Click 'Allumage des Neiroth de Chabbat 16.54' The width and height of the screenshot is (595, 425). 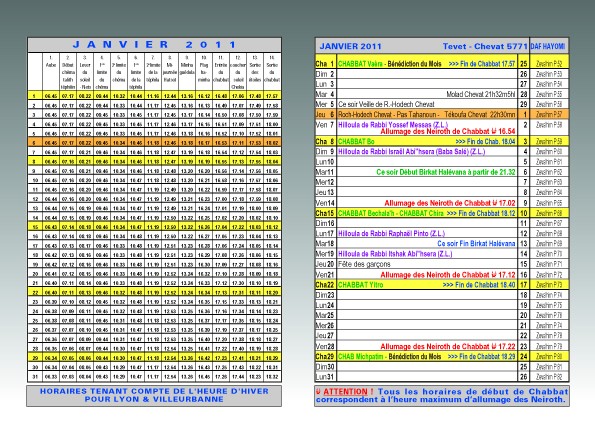coord(448,131)
